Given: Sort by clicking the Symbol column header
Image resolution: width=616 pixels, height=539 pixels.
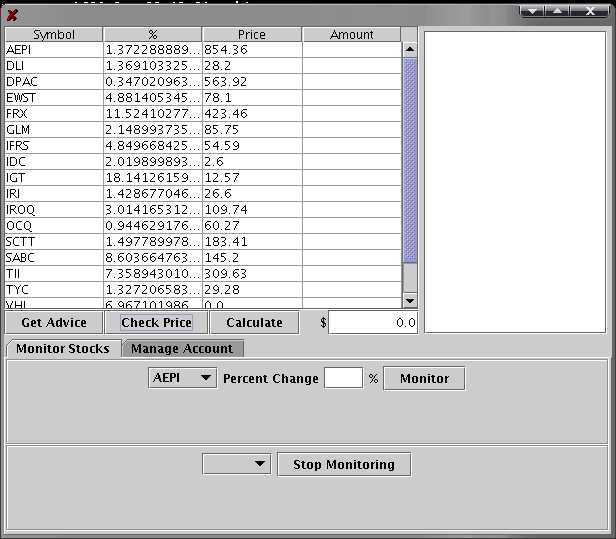Looking at the screenshot, I should pos(53,35).
